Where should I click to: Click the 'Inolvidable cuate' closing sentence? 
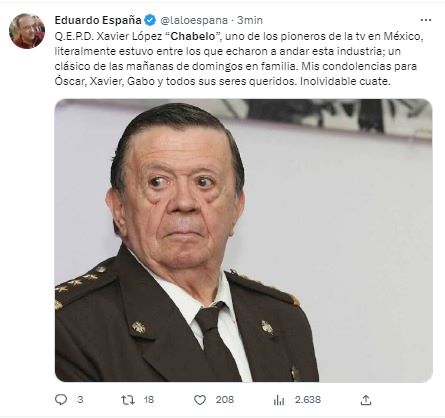[x=345, y=81]
